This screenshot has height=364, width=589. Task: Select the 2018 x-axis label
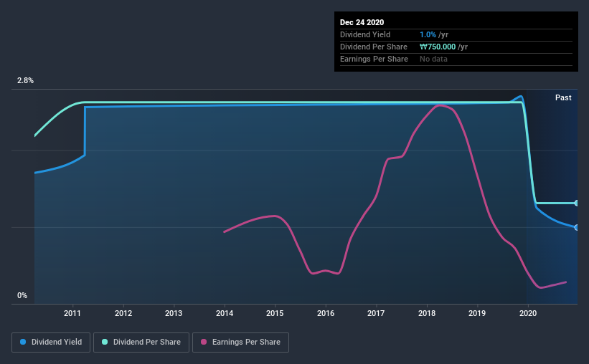click(x=427, y=313)
